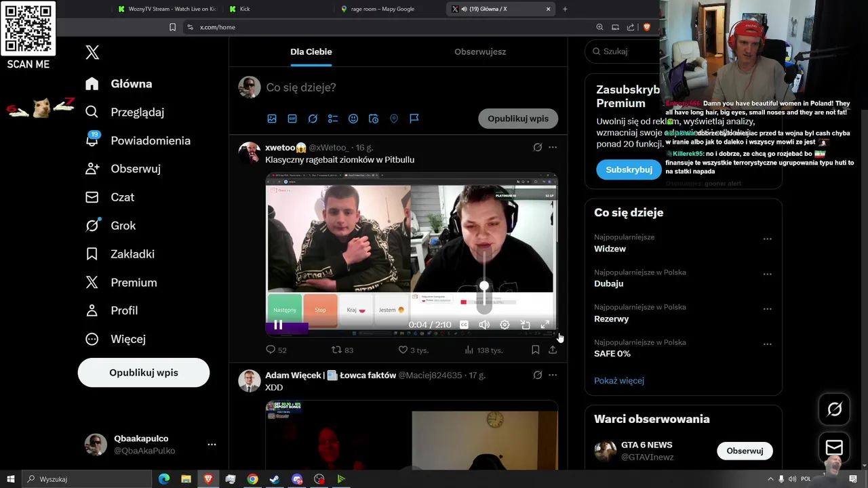
Task: Open more options for Widzew trend
Action: 768,239
